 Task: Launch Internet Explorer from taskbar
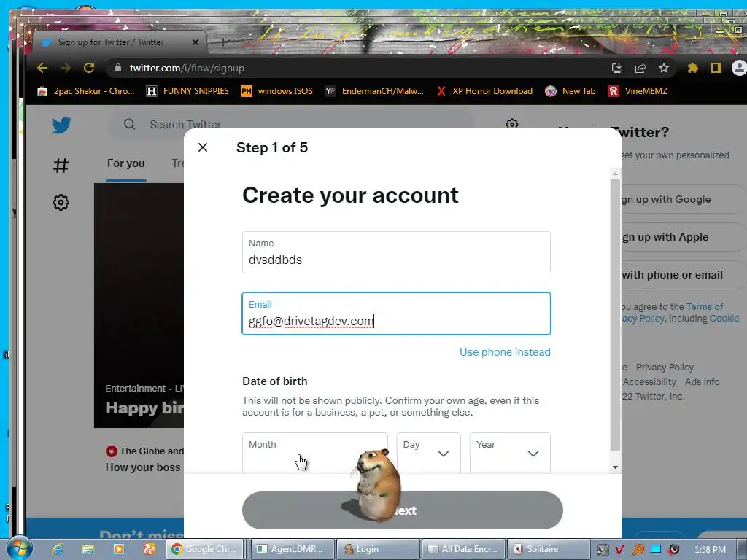click(58, 549)
